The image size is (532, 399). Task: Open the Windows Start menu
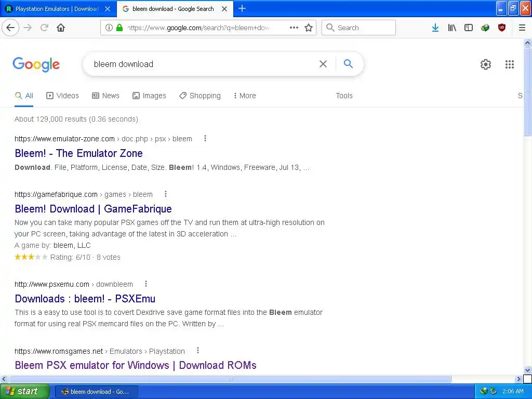click(x=25, y=391)
